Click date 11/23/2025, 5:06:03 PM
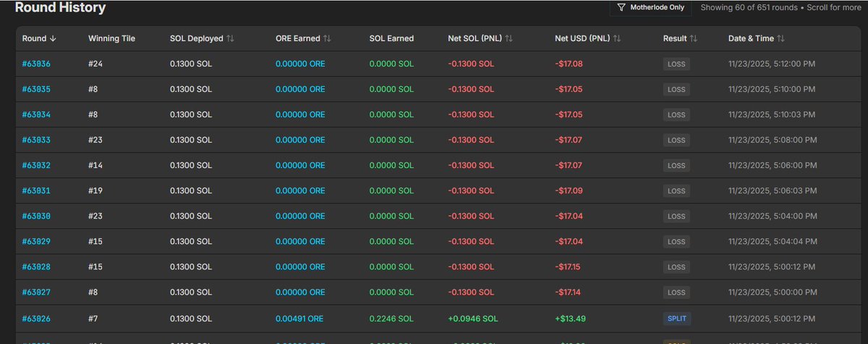This screenshot has height=344, width=868. tap(773, 190)
